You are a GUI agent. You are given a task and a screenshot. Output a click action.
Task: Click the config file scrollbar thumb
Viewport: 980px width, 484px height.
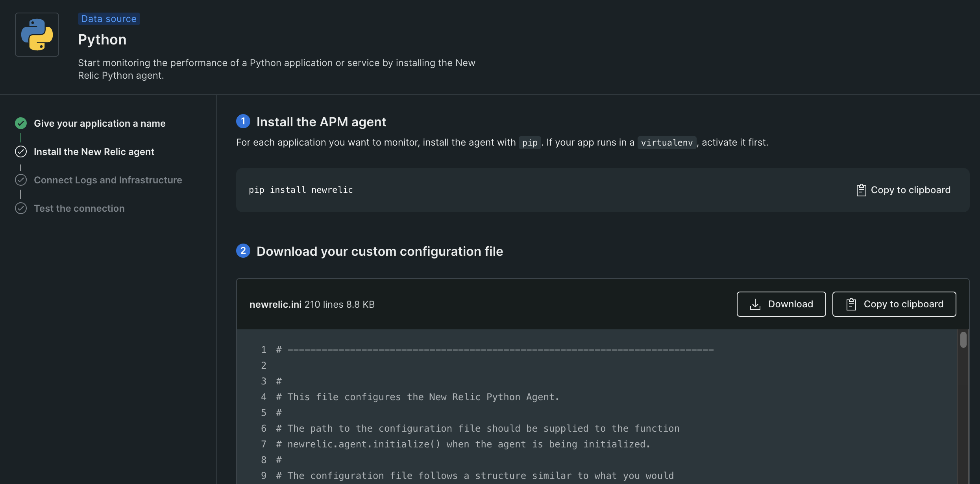pos(963,340)
